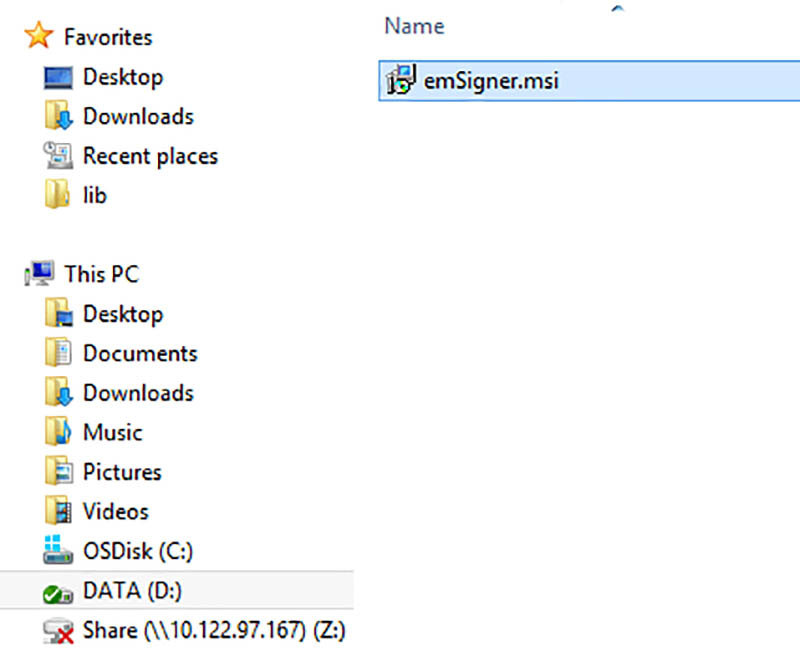Select the emSigner.msi file name
Viewport: 800px width, 672px height.
(x=491, y=80)
